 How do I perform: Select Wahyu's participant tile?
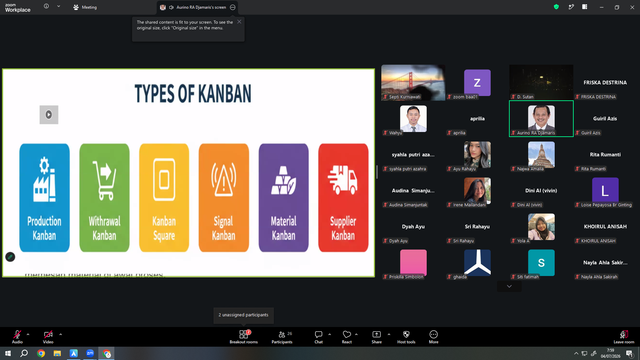pyautogui.click(x=413, y=118)
